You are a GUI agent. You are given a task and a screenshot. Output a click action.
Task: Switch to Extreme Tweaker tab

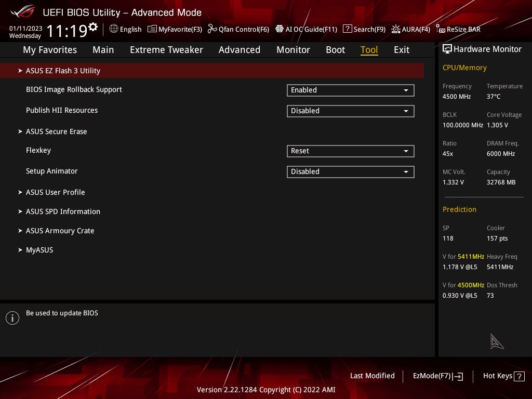click(x=166, y=50)
